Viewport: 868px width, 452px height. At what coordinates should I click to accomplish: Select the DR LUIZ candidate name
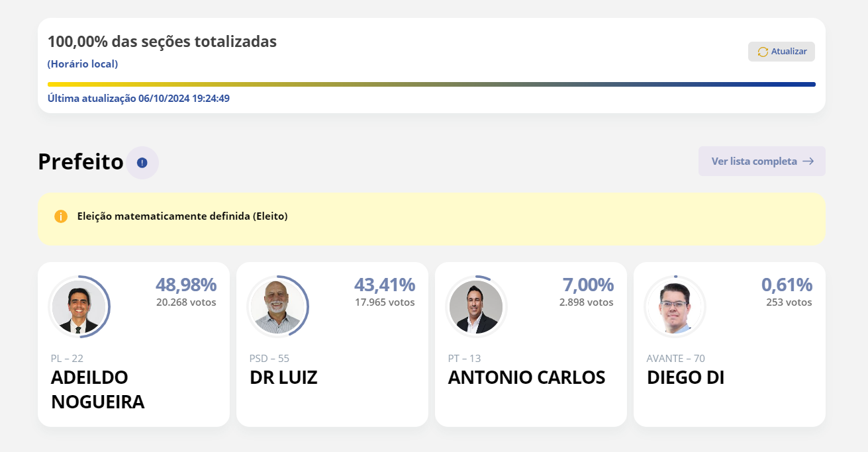point(283,377)
